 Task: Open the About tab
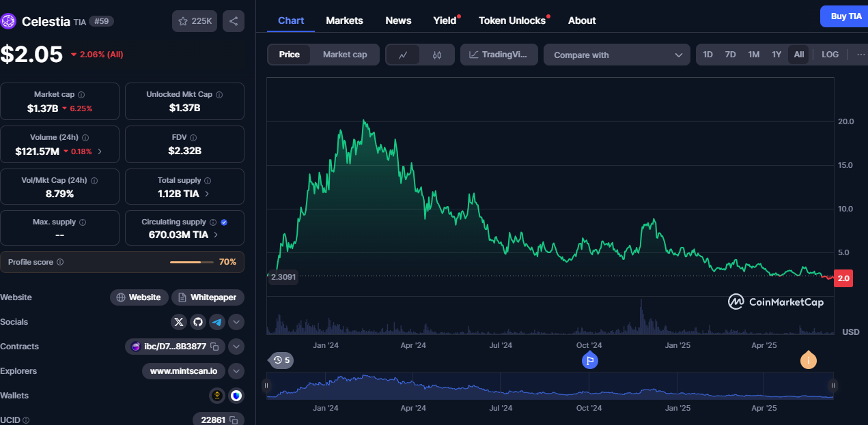click(582, 20)
